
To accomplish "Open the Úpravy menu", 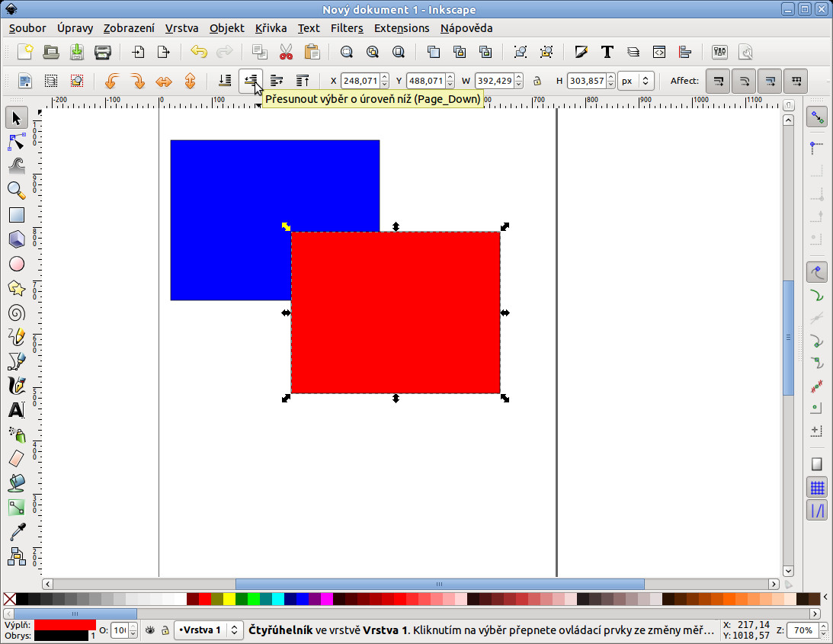I will [x=75, y=28].
